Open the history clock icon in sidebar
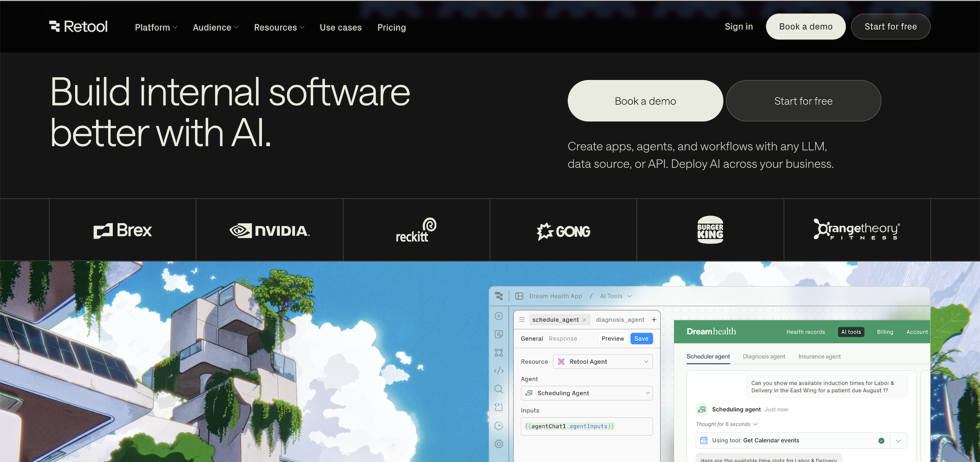This screenshot has height=462, width=980. pyautogui.click(x=499, y=425)
